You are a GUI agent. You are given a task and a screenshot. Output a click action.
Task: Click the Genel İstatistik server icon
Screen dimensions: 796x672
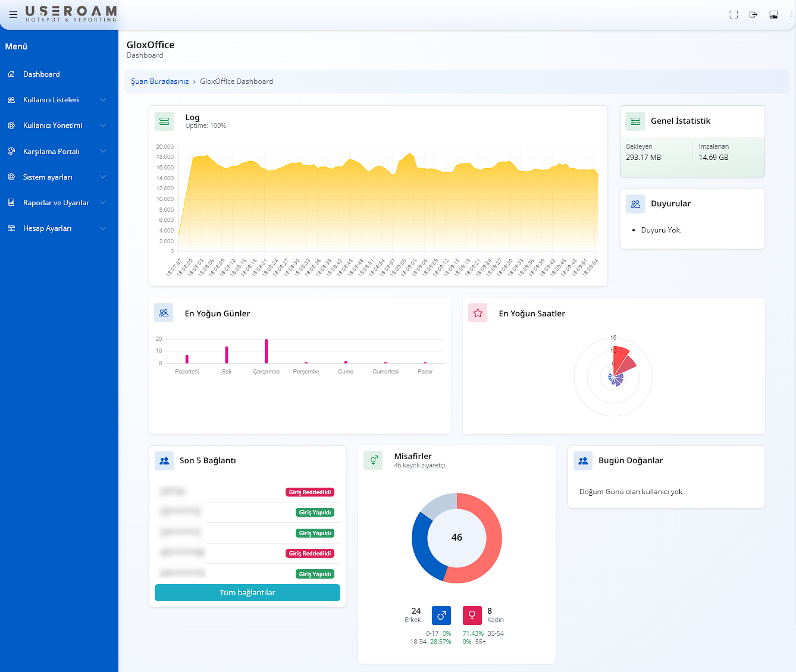pyautogui.click(x=635, y=121)
